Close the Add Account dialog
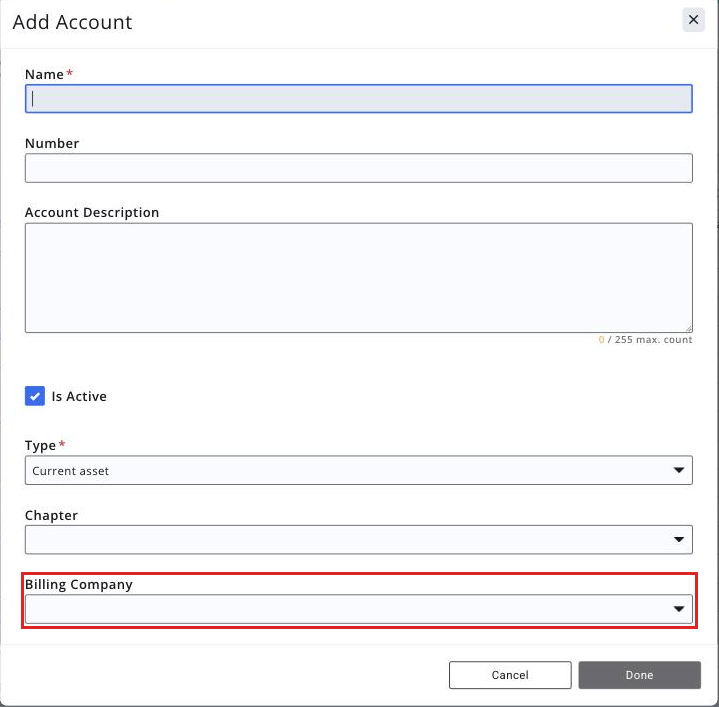The image size is (719, 707). (693, 20)
